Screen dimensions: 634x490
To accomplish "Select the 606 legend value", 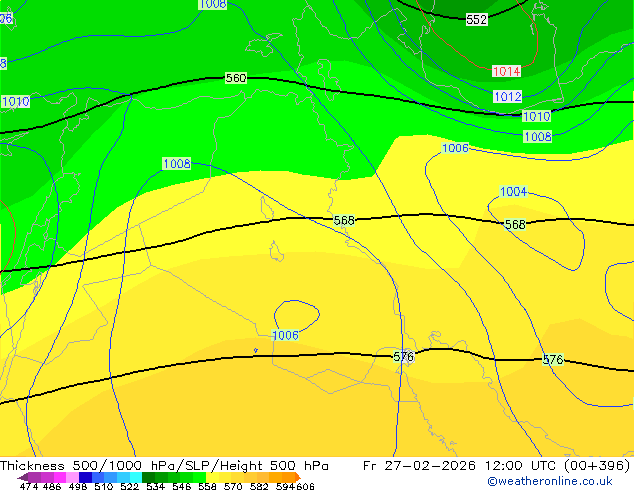I will (x=305, y=486).
